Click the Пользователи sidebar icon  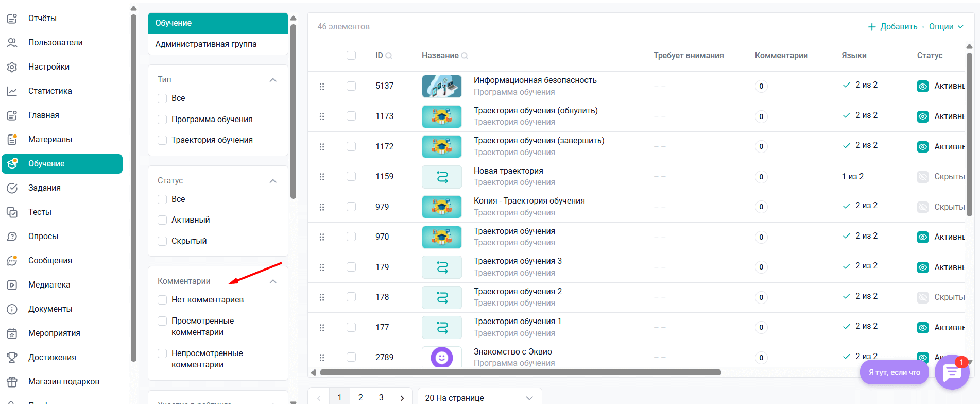[12, 43]
